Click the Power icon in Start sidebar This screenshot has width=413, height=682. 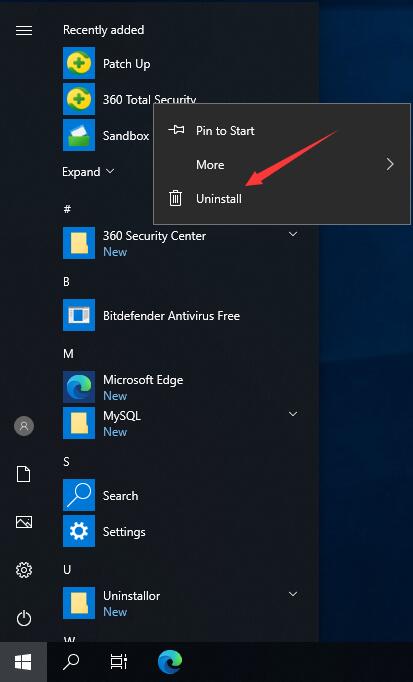point(24,618)
